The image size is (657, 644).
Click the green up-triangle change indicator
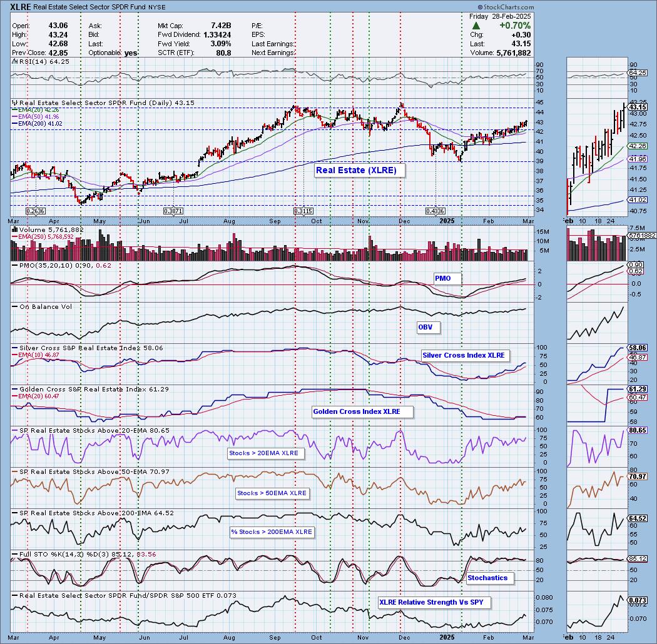476,26
